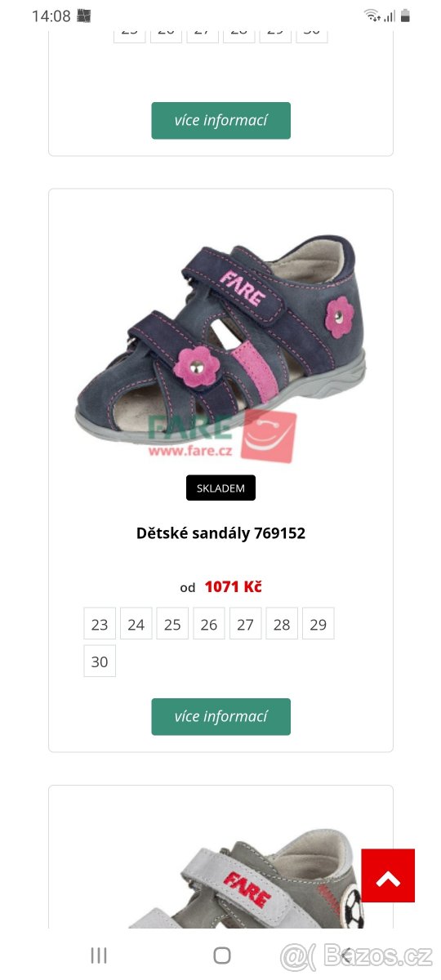Tap the Android home navigation button
Image resolution: width=441 pixels, height=980 pixels.
tap(221, 955)
